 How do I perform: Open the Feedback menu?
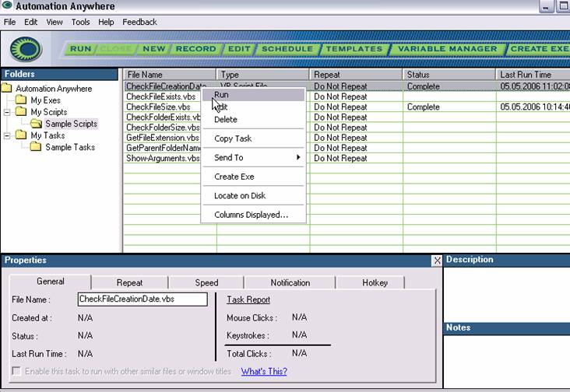click(x=139, y=22)
